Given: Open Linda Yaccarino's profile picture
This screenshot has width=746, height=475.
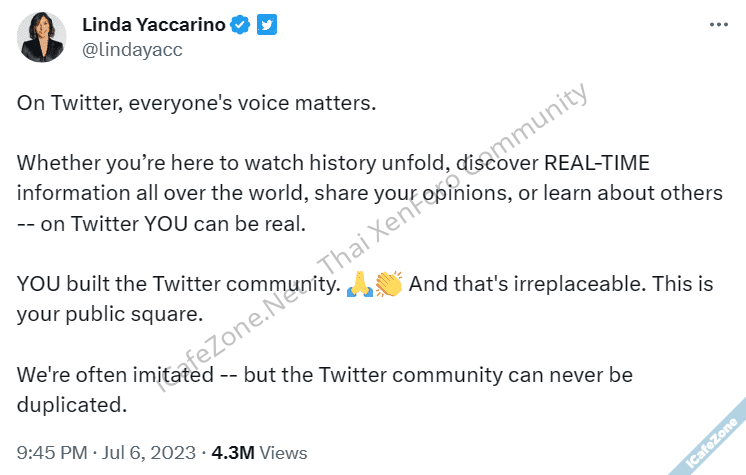Looking at the screenshot, I should 42,38.
